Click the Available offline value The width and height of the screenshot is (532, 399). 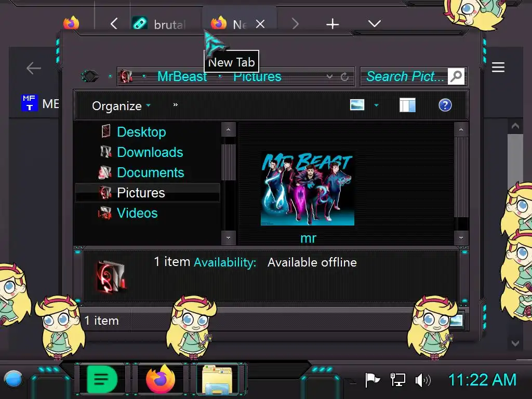tap(312, 262)
